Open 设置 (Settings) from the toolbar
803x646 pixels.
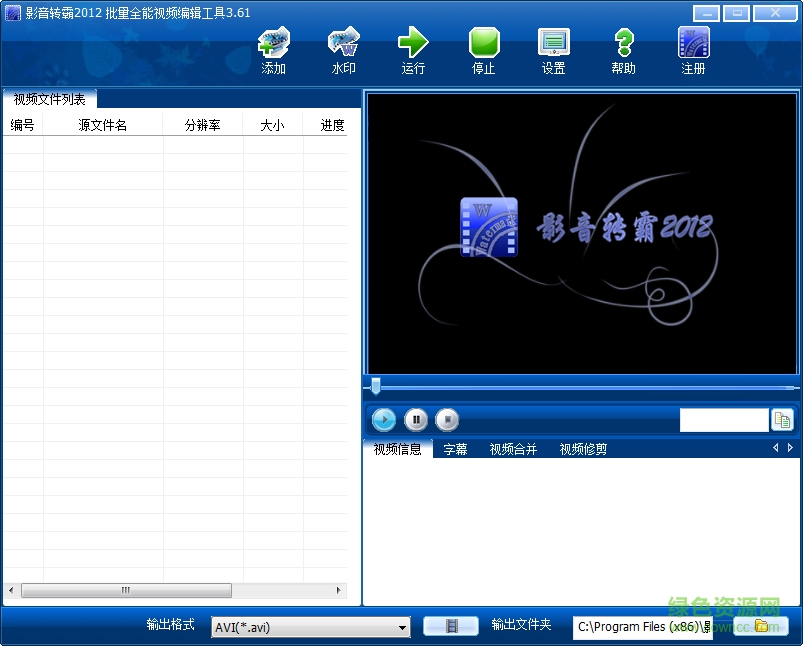(553, 44)
